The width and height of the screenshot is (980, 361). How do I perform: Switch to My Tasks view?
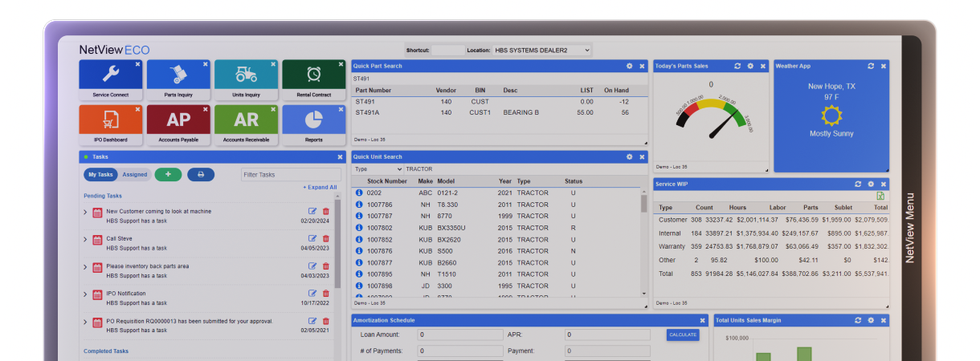101,174
